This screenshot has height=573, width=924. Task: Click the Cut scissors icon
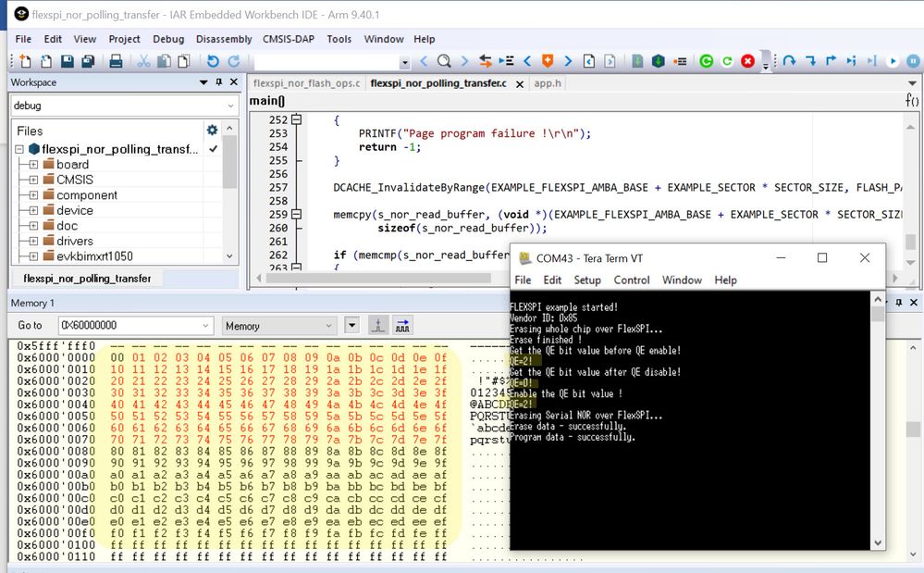point(143,61)
